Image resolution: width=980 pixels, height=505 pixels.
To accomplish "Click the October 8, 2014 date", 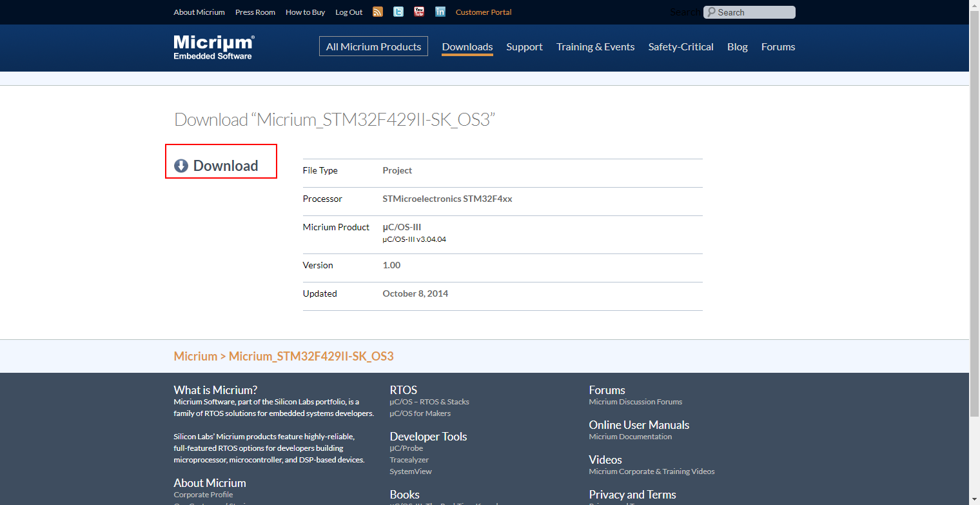I will tap(415, 293).
